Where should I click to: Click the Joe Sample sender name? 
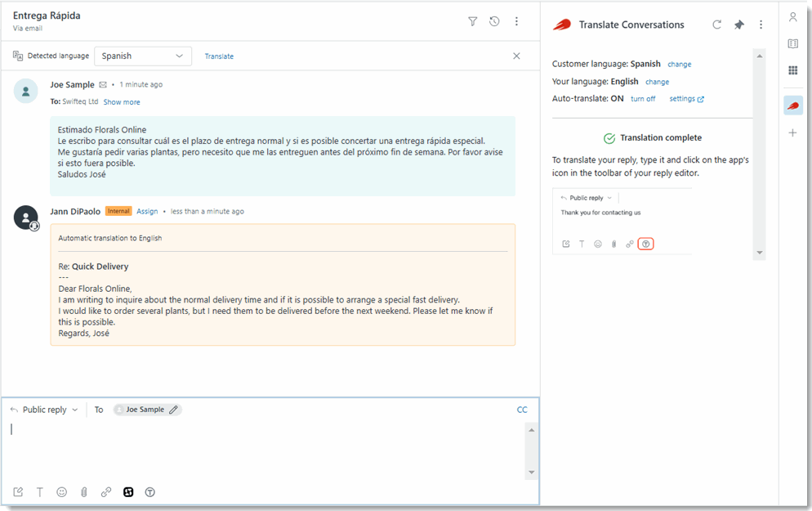(72, 84)
